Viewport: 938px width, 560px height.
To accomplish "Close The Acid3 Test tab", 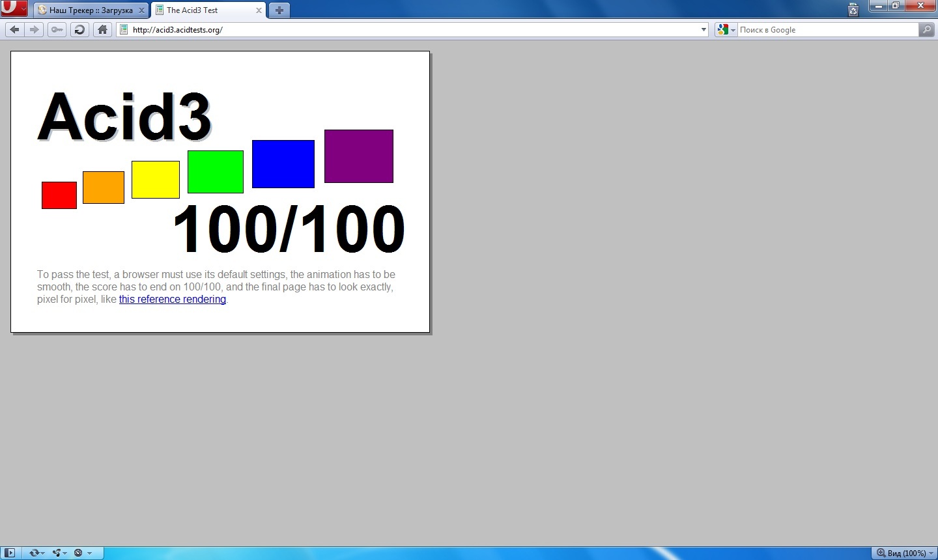I will [x=259, y=10].
